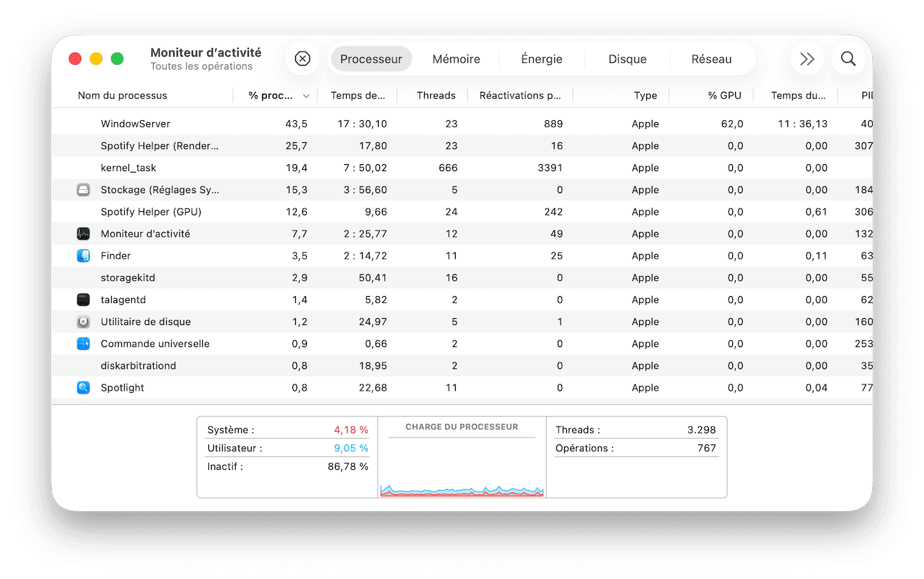This screenshot has height=579, width=924.
Task: Click the Stockage (Réglages Système) icon
Action: [83, 189]
